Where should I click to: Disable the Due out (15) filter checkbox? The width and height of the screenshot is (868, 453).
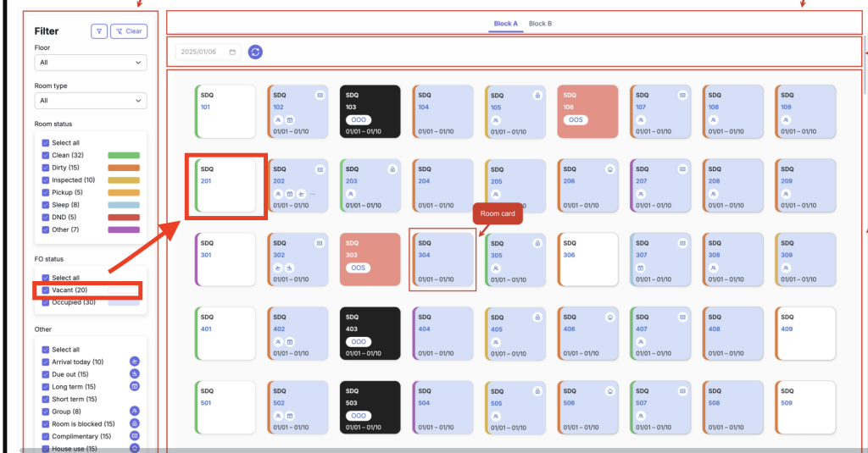[x=46, y=374]
